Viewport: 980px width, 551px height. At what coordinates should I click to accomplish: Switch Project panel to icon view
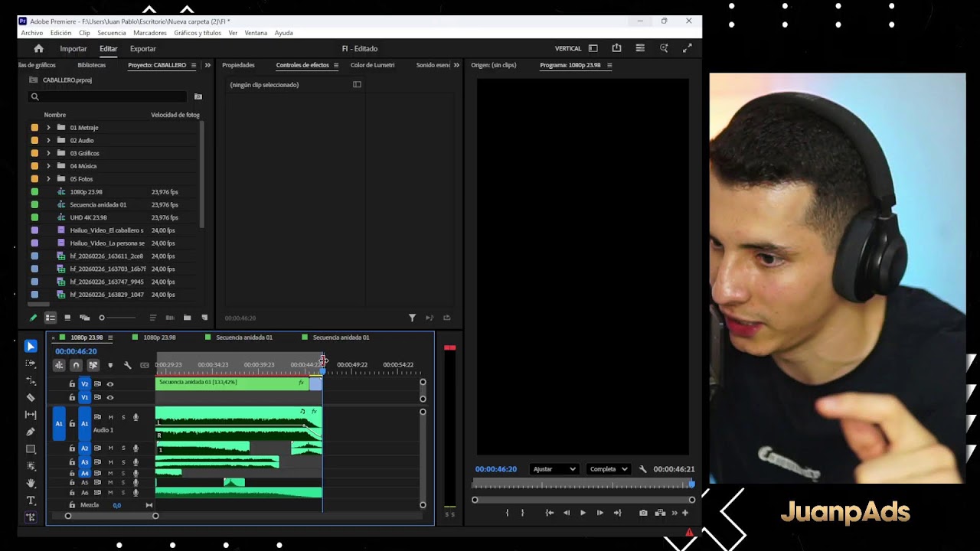point(67,318)
